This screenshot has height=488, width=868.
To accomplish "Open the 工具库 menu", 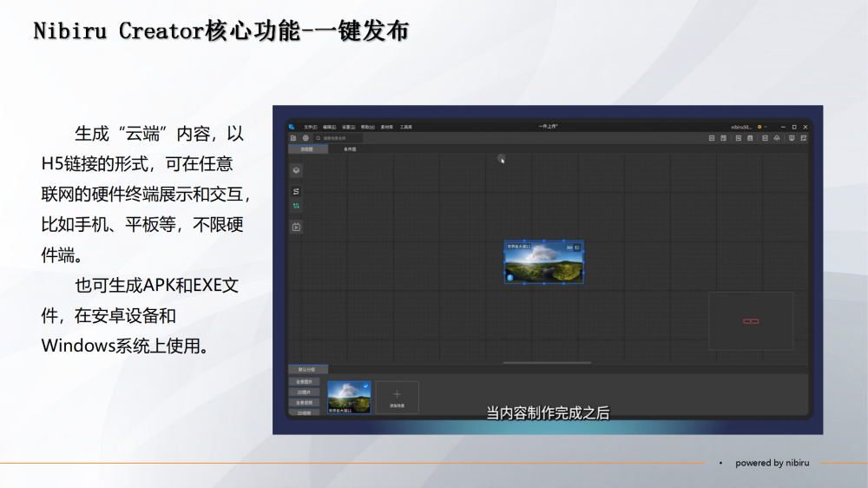I will click(x=405, y=127).
